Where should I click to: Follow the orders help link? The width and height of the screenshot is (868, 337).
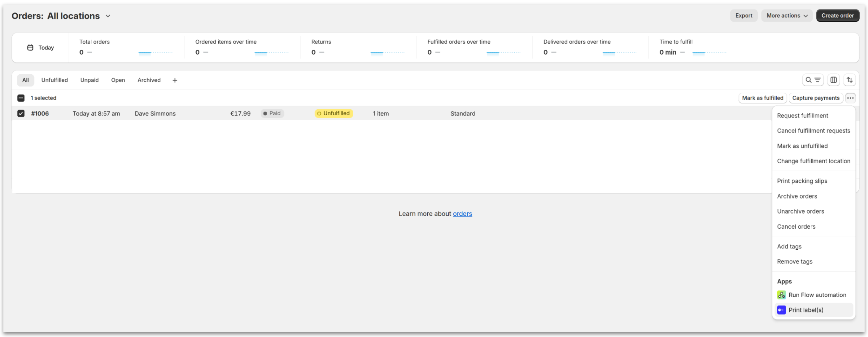tap(462, 214)
